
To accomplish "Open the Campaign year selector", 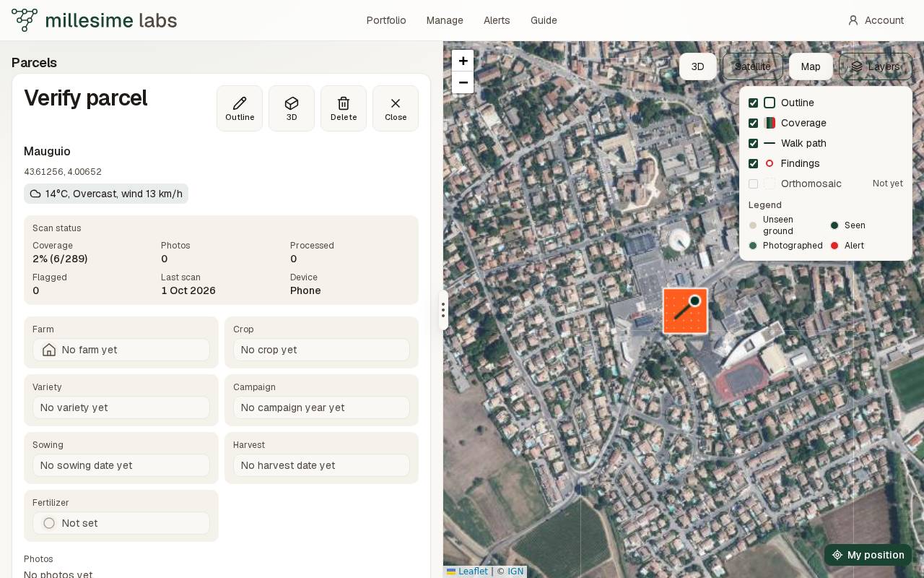I will (x=321, y=407).
